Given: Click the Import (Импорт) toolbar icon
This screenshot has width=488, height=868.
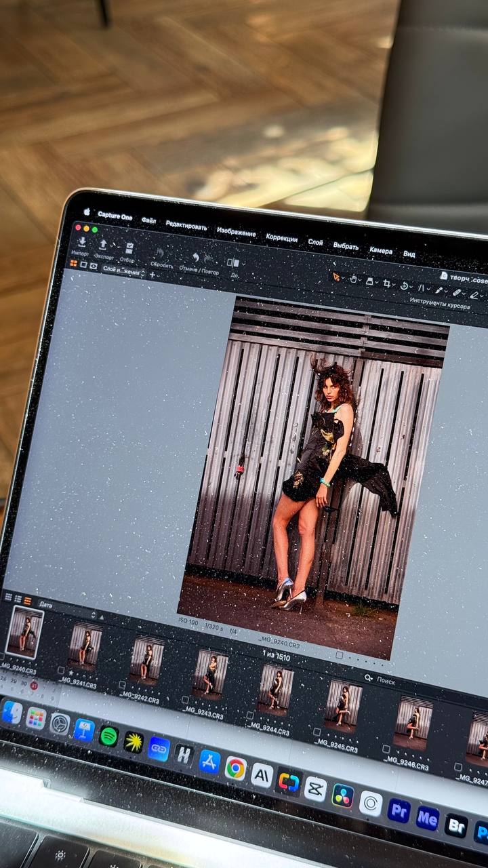Looking at the screenshot, I should tap(81, 242).
